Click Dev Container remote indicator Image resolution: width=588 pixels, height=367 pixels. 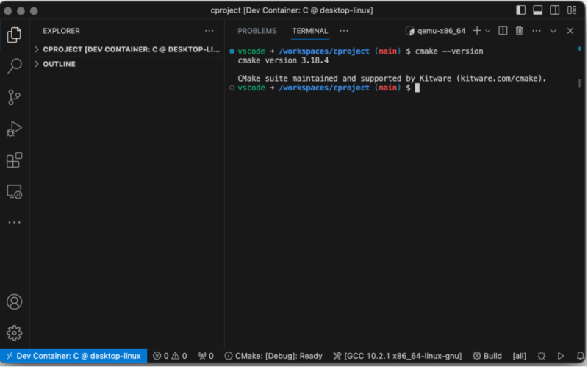[73, 356]
